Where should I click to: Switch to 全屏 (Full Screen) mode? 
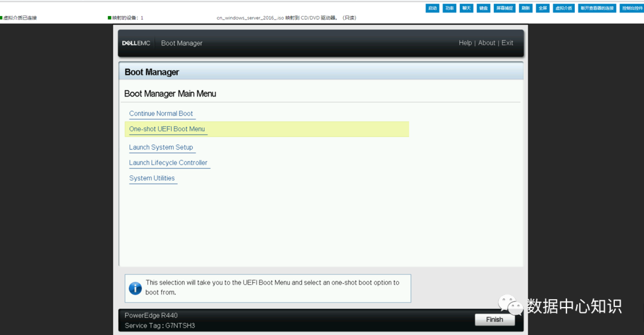pos(543,8)
